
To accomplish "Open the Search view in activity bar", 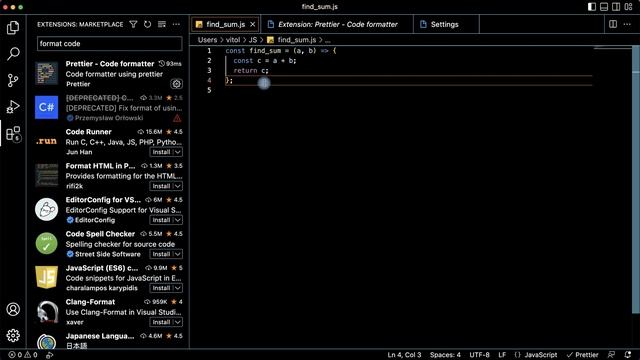I will [x=13, y=54].
